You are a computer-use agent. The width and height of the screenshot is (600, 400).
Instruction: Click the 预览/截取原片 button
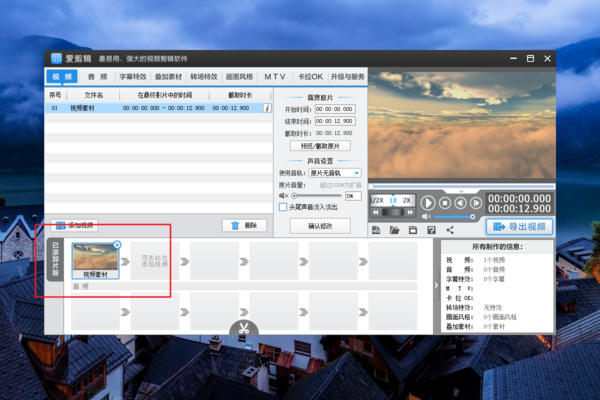click(320, 146)
